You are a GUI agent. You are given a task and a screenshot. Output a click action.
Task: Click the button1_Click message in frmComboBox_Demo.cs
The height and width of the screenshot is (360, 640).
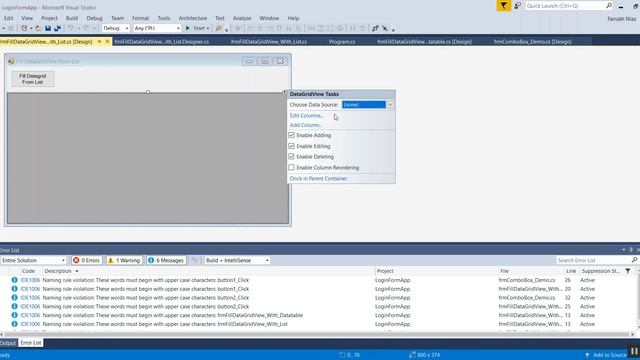pos(146,280)
